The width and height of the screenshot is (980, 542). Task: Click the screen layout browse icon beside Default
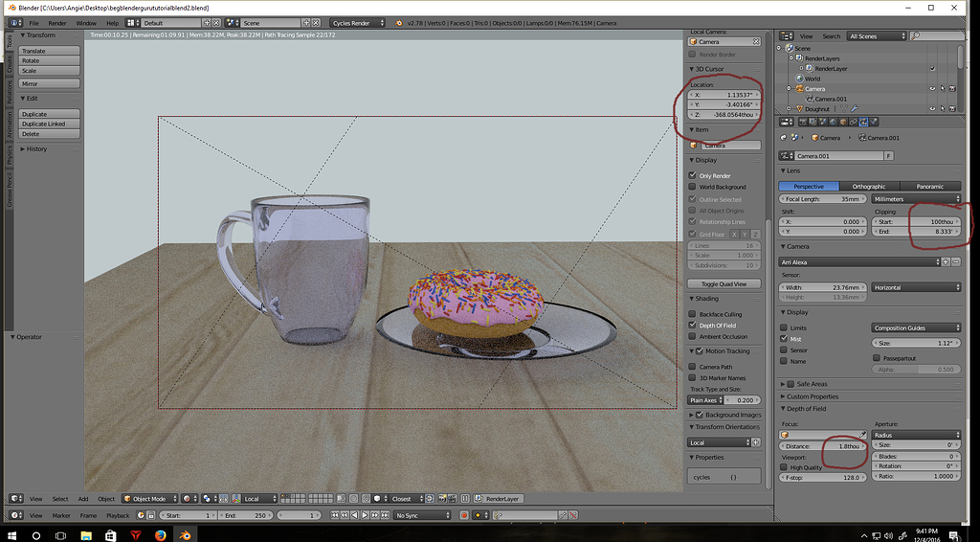click(130, 23)
